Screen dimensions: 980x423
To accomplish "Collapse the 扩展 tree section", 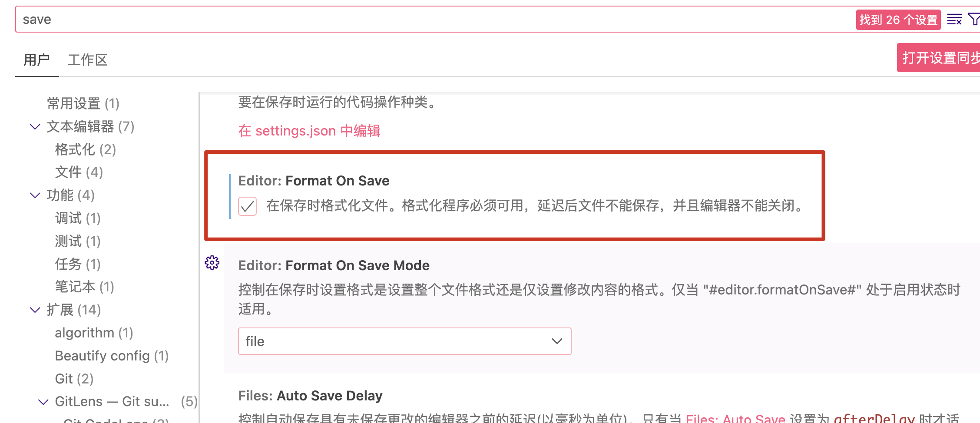I will pyautogui.click(x=35, y=310).
